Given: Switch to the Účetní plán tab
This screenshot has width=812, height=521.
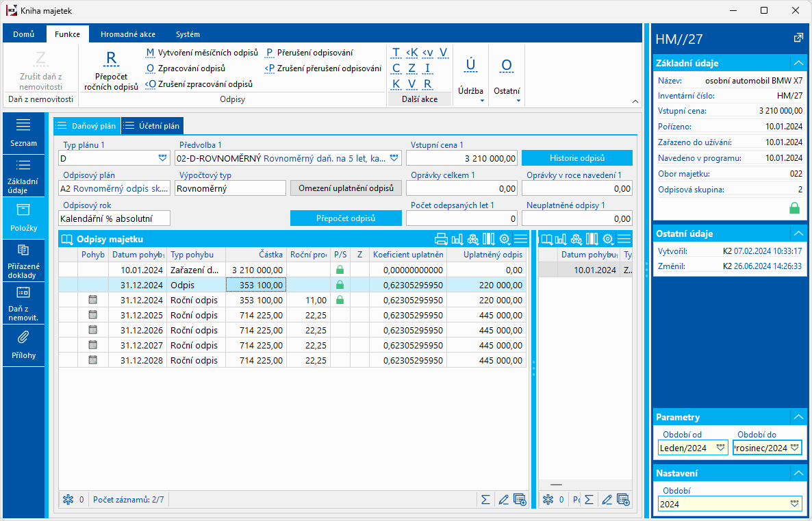Looking at the screenshot, I should (x=153, y=126).
